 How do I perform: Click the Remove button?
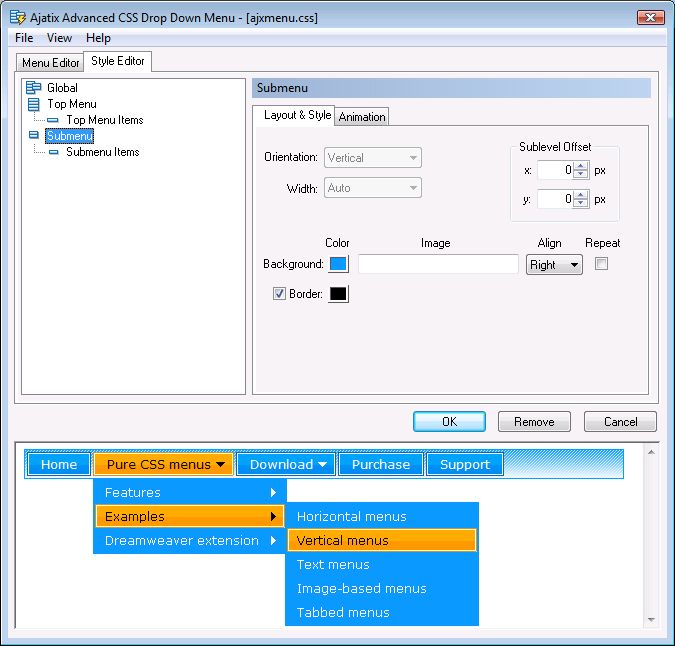534,421
